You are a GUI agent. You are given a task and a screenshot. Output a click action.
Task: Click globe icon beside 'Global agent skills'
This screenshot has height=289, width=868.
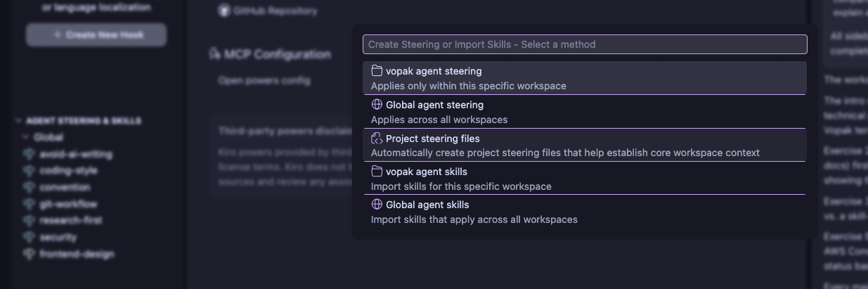point(377,205)
